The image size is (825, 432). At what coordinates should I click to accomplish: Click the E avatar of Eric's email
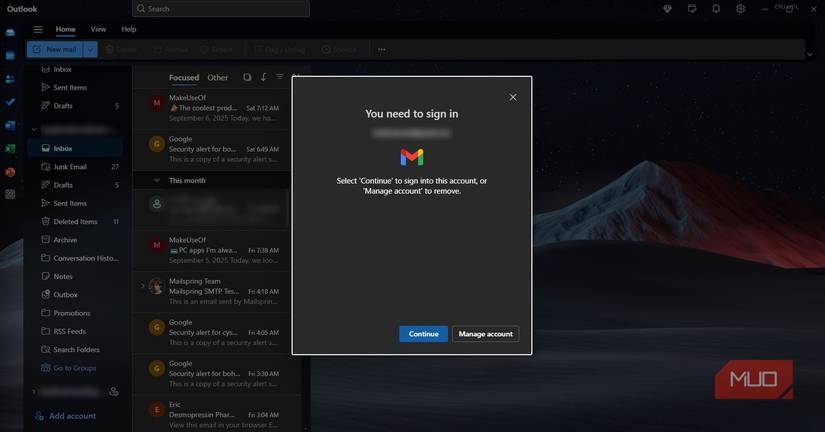(x=156, y=410)
